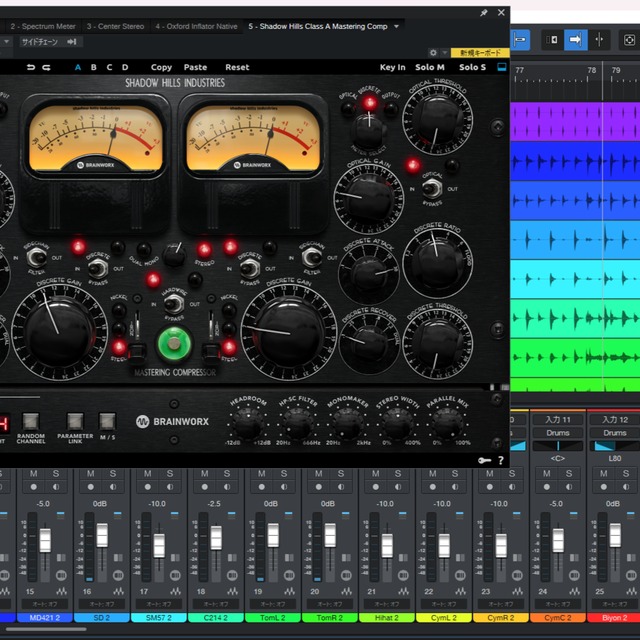Toggle the Parameter Link button
The image size is (640, 640).
click(x=75, y=421)
